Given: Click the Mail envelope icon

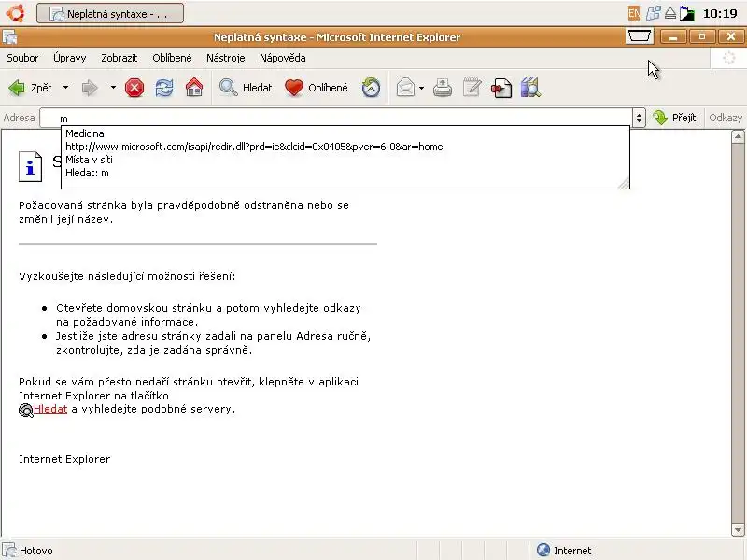Looking at the screenshot, I should 405,88.
